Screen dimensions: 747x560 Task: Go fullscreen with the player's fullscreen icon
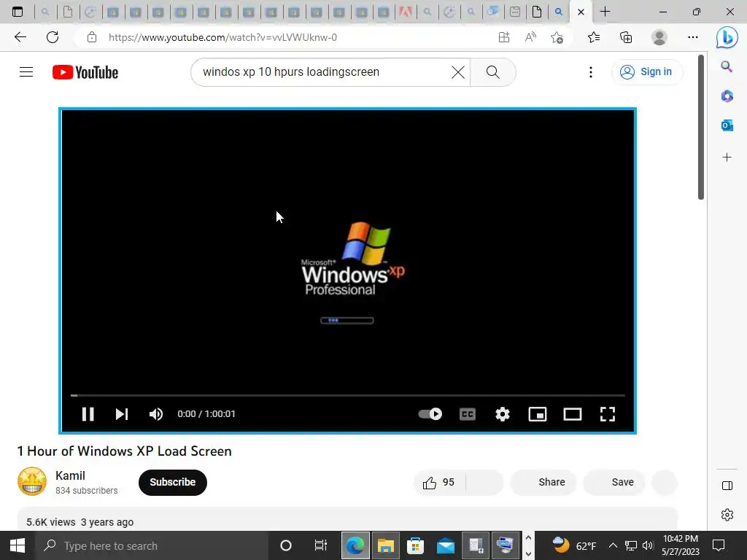click(x=608, y=414)
